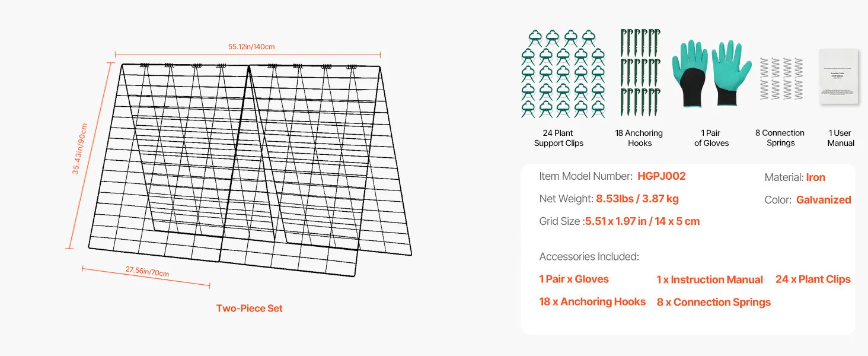The image size is (868, 356).
Task: Click the pair of gloves image
Action: coord(711,74)
